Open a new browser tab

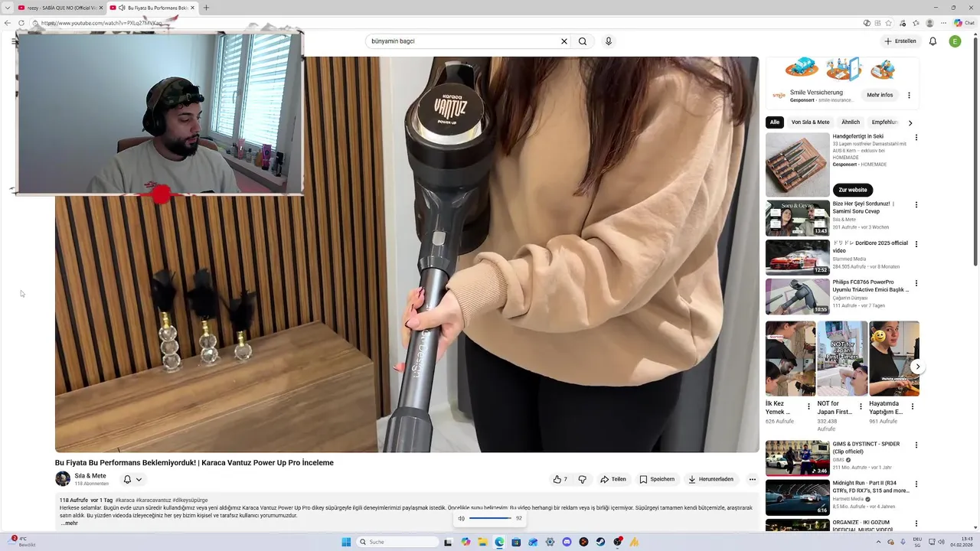[206, 8]
